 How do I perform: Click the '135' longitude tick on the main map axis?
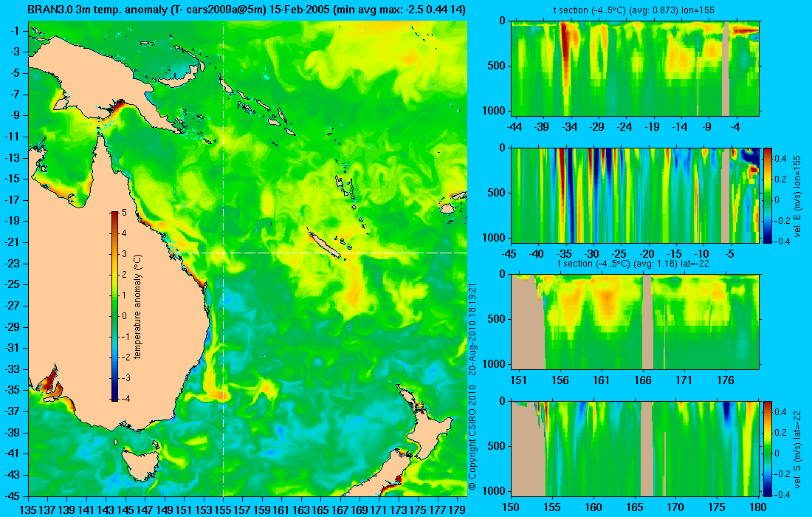[x=28, y=510]
